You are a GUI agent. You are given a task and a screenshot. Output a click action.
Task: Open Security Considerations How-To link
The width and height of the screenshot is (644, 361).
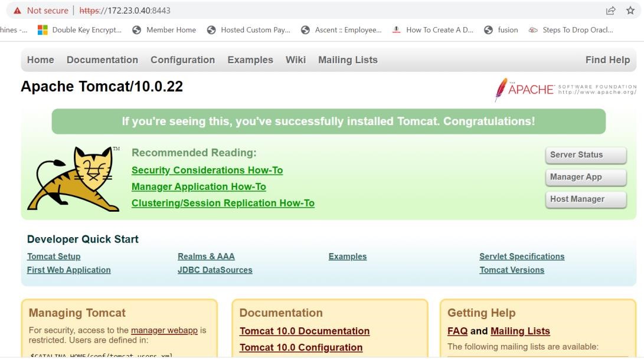(x=207, y=170)
